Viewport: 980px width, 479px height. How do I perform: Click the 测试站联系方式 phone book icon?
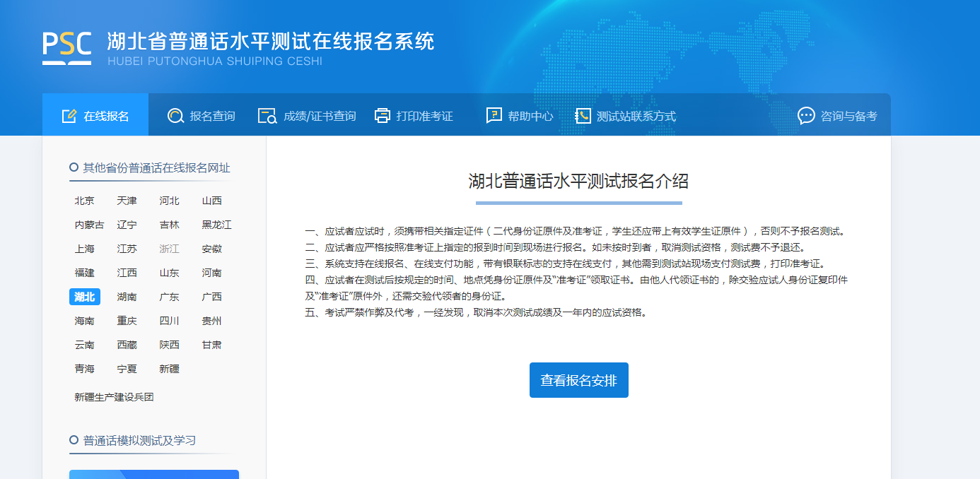tap(583, 116)
